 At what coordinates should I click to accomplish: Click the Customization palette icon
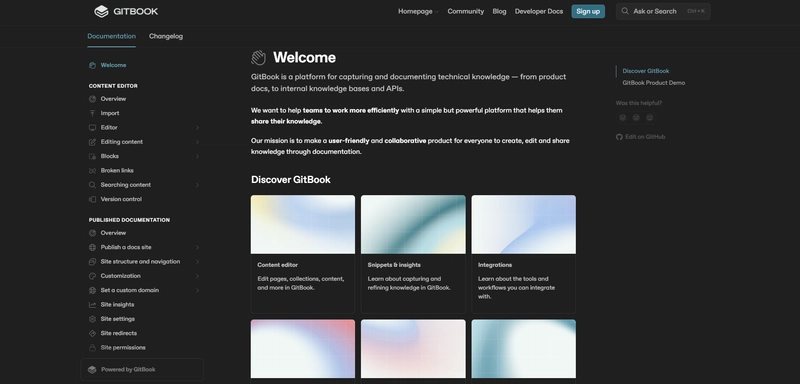pyautogui.click(x=92, y=276)
